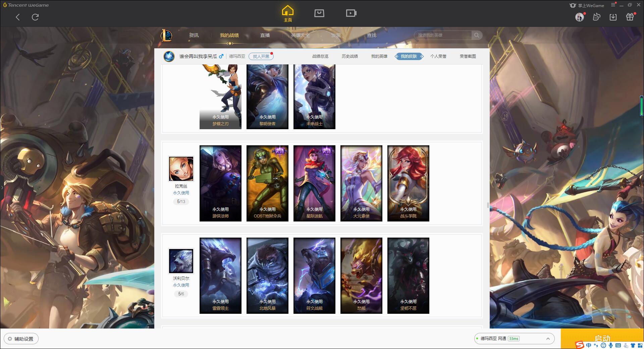Switch to 发现 tab
Image resolution: width=644 pixels, height=349 pixels.
[x=336, y=35]
